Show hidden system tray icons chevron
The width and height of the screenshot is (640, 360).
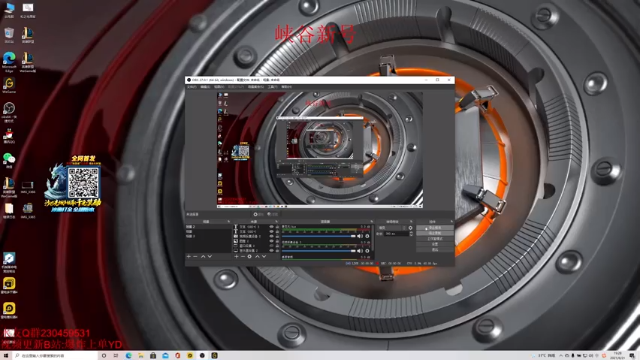(x=560, y=356)
